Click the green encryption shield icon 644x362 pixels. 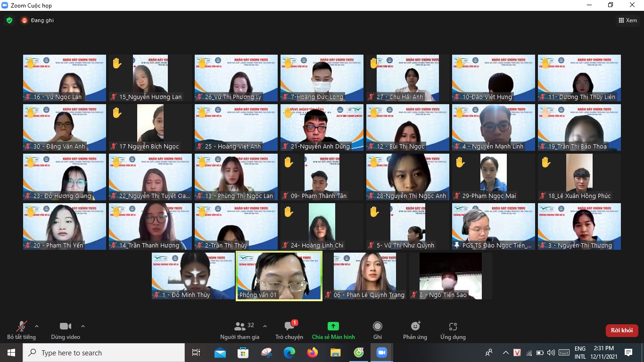pyautogui.click(x=9, y=20)
